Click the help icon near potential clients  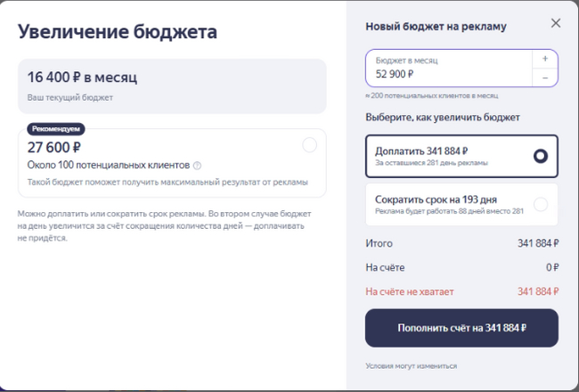(x=197, y=166)
